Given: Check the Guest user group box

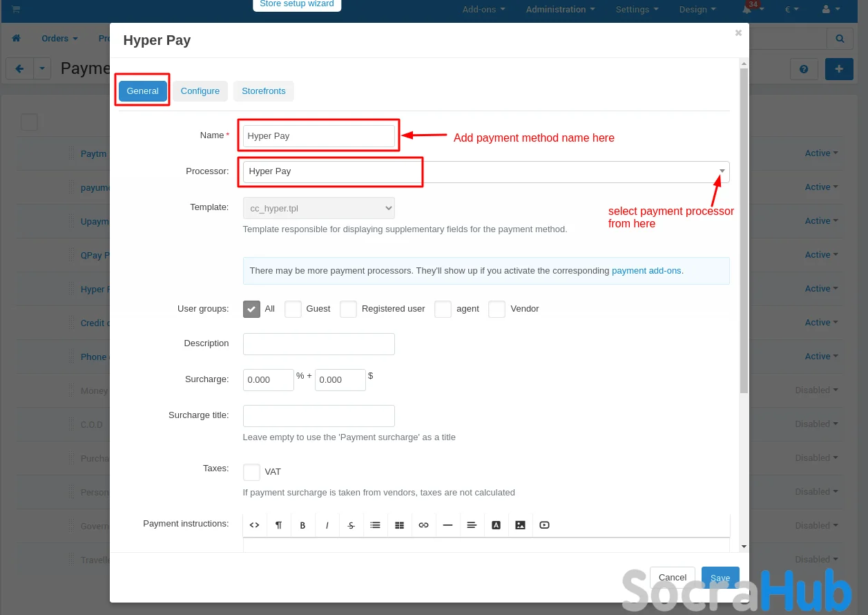Looking at the screenshot, I should (293, 309).
